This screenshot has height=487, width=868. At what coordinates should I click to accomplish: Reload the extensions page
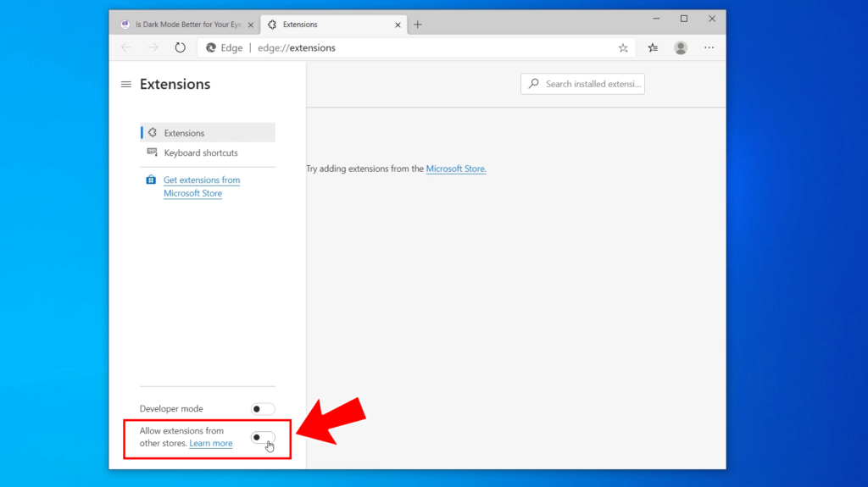pyautogui.click(x=180, y=47)
